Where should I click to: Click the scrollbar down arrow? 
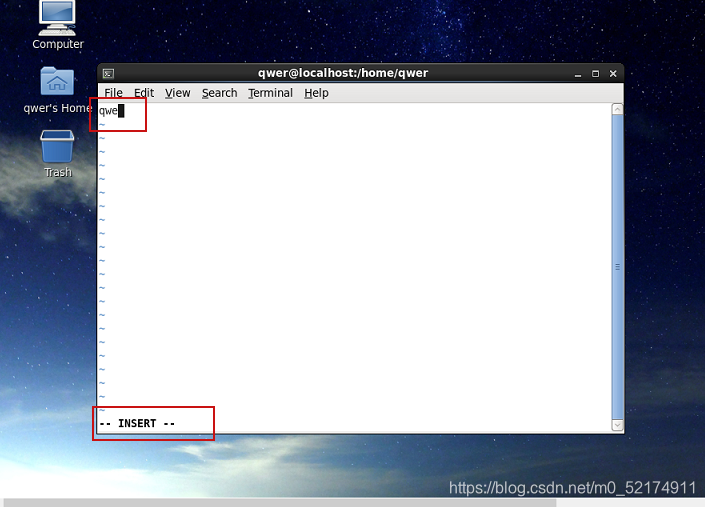[x=618, y=425]
